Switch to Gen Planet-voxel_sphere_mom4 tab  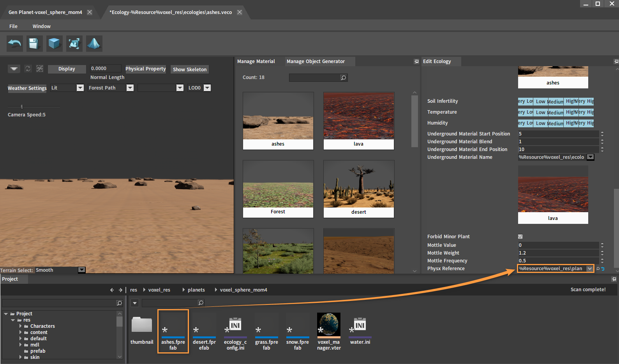click(45, 12)
